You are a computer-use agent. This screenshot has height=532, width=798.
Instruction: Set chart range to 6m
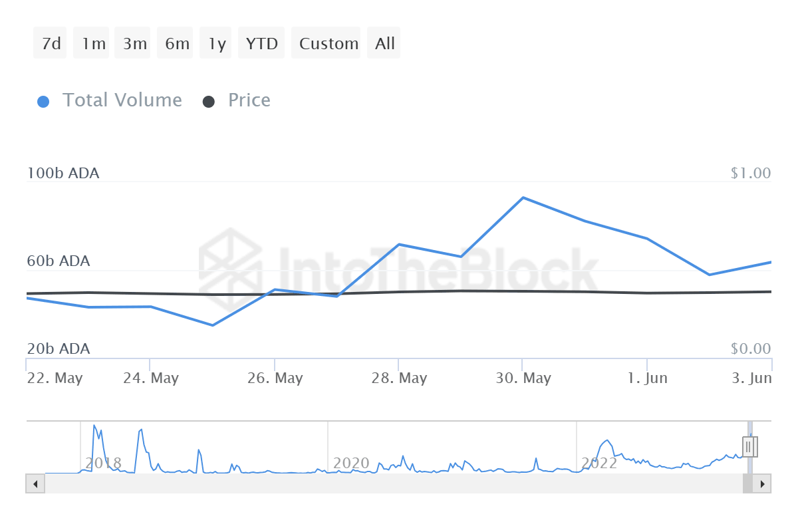pyautogui.click(x=177, y=43)
